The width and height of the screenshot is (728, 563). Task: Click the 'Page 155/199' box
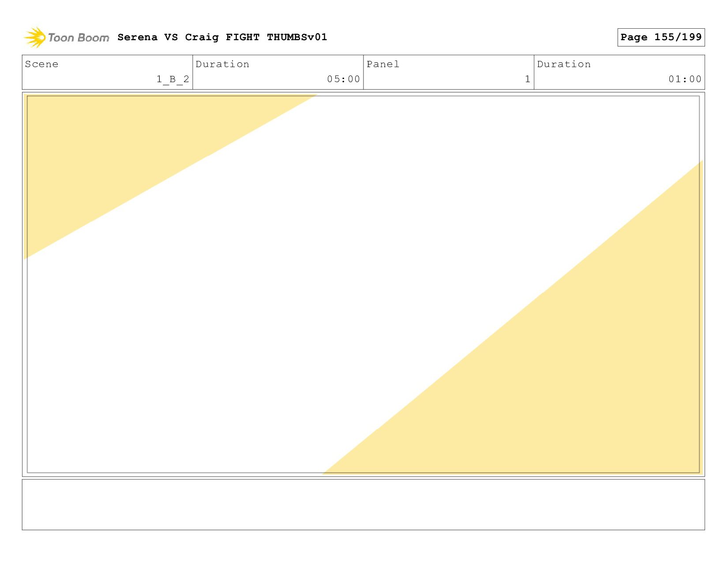pos(661,37)
